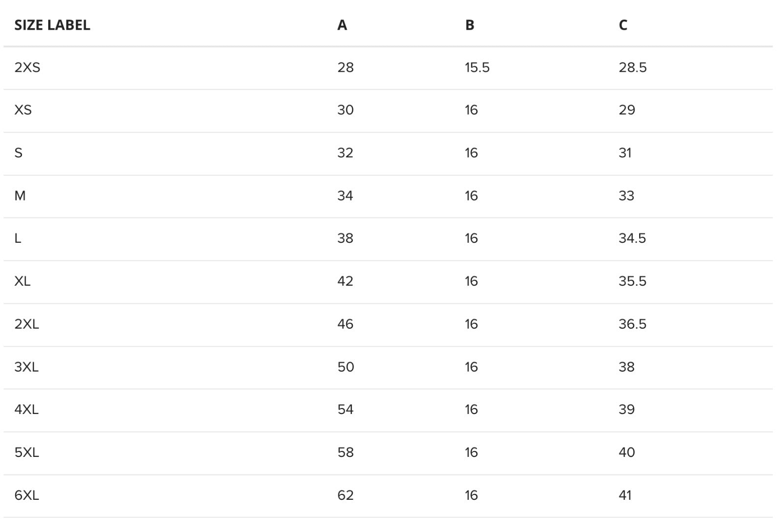Click the 2XS size label

[27, 67]
